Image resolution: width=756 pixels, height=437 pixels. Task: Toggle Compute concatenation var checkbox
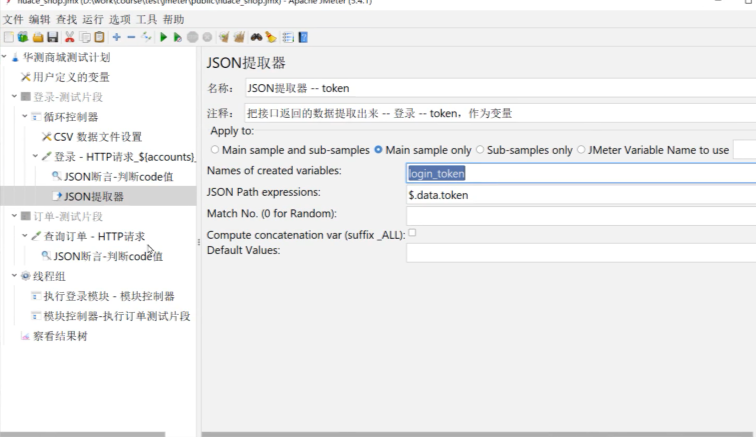412,233
